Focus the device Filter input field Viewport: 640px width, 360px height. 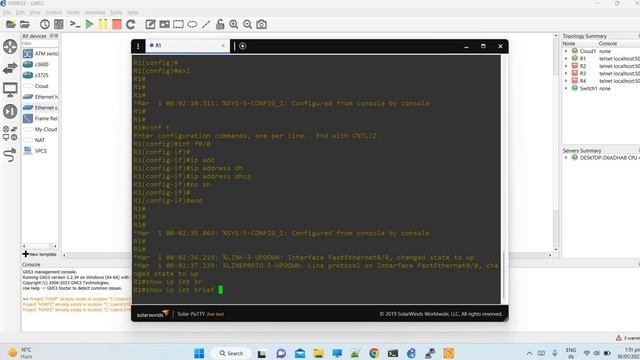click(x=40, y=43)
